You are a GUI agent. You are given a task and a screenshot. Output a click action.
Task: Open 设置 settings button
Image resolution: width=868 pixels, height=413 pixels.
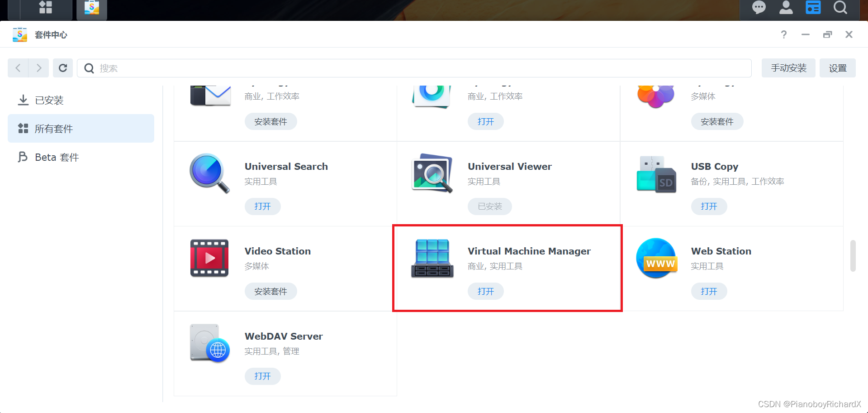(838, 68)
